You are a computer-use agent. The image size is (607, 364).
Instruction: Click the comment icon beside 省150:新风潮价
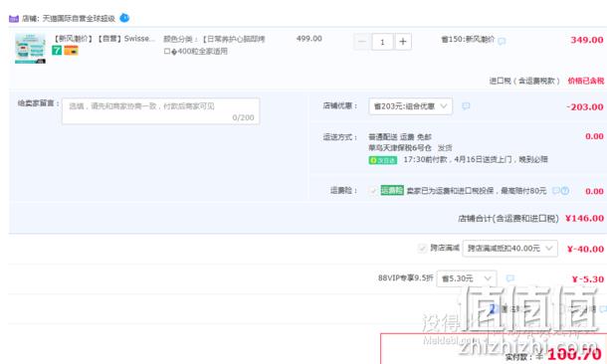(x=502, y=41)
